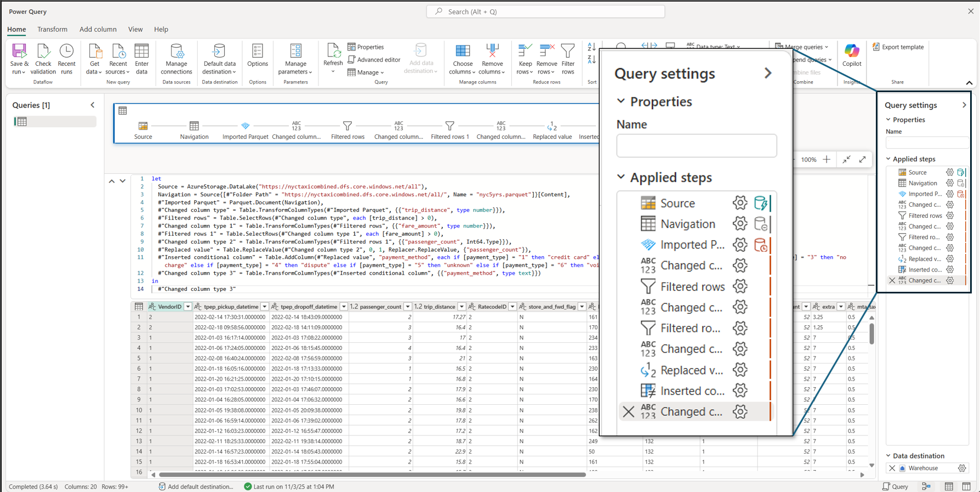Open Recent sources
Screen dimensions: 980x492
[118, 59]
